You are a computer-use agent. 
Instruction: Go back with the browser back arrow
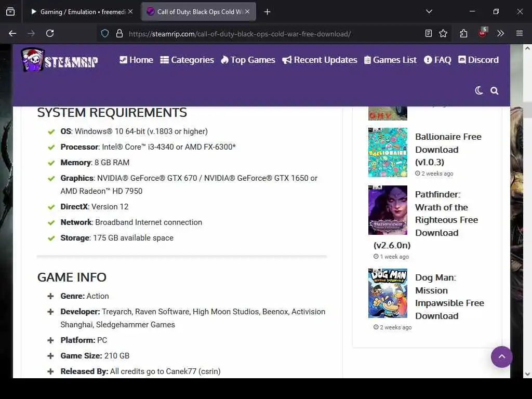pyautogui.click(x=12, y=33)
